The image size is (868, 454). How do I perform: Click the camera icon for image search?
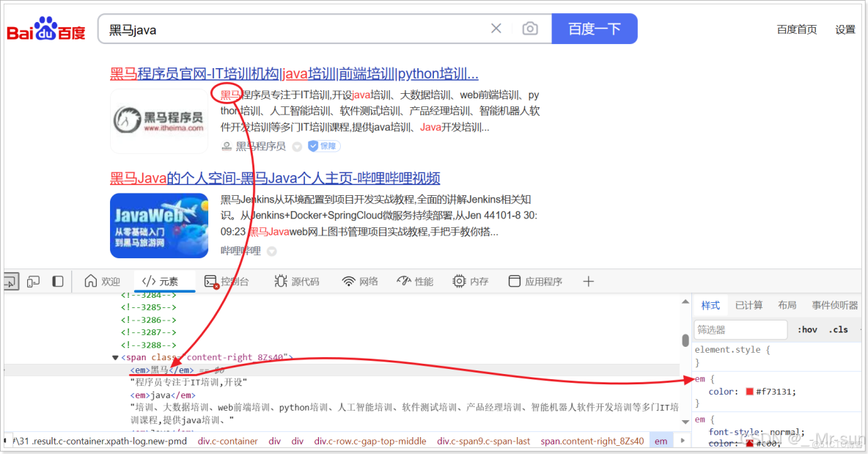point(529,28)
